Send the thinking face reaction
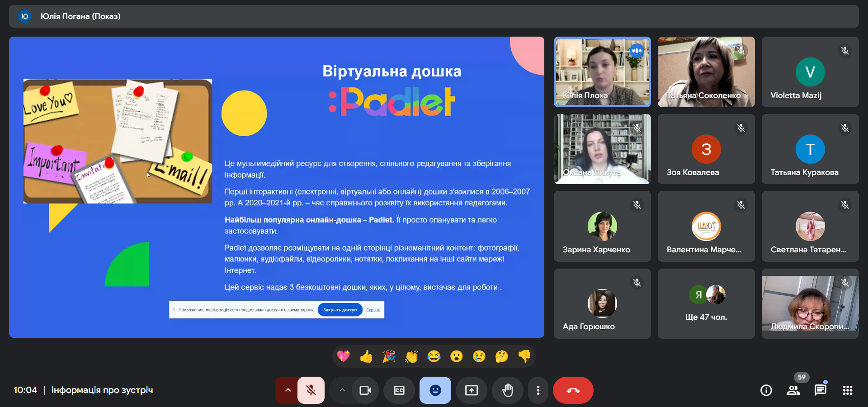 click(x=502, y=356)
